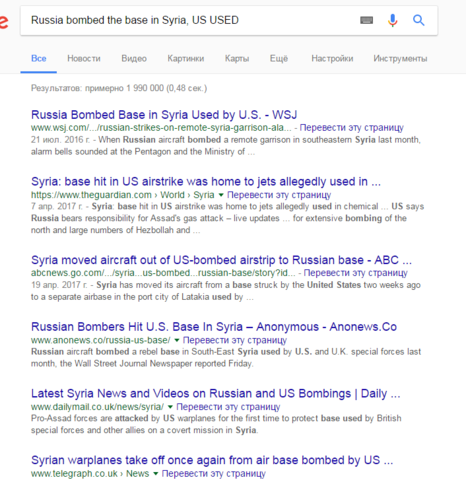Open Настройки menu
Image resolution: width=466 pixels, height=480 pixels.
[332, 59]
